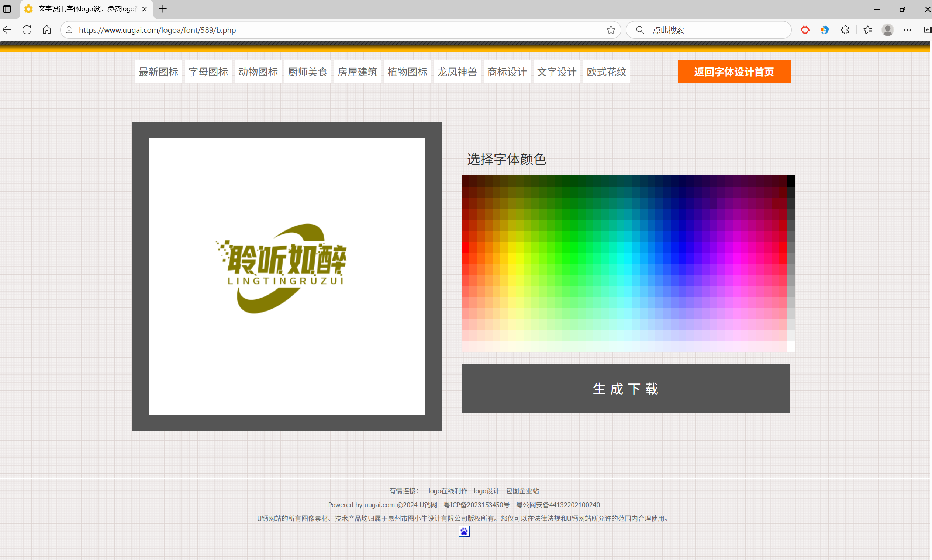Open 字母图标 category

[x=208, y=72]
